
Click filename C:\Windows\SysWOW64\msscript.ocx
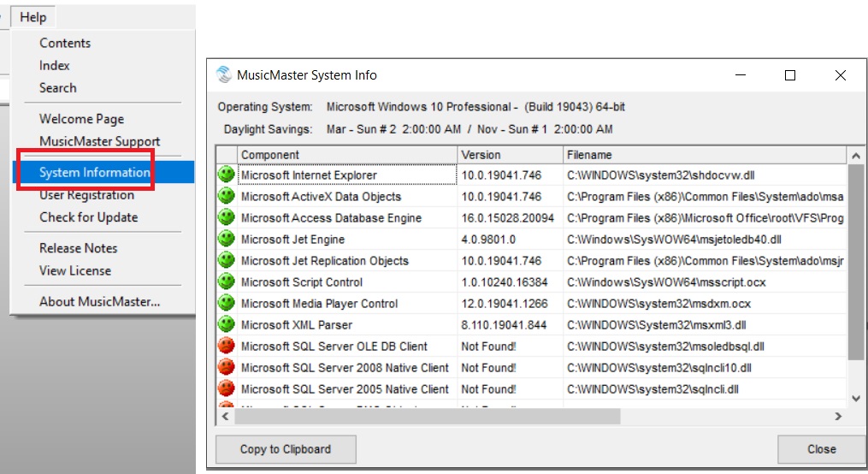click(x=666, y=282)
